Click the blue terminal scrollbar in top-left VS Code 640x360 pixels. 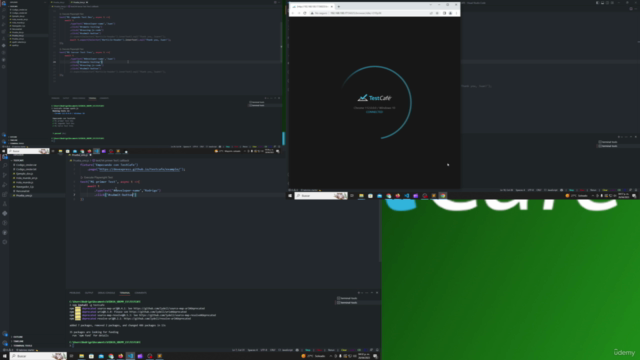point(283,138)
